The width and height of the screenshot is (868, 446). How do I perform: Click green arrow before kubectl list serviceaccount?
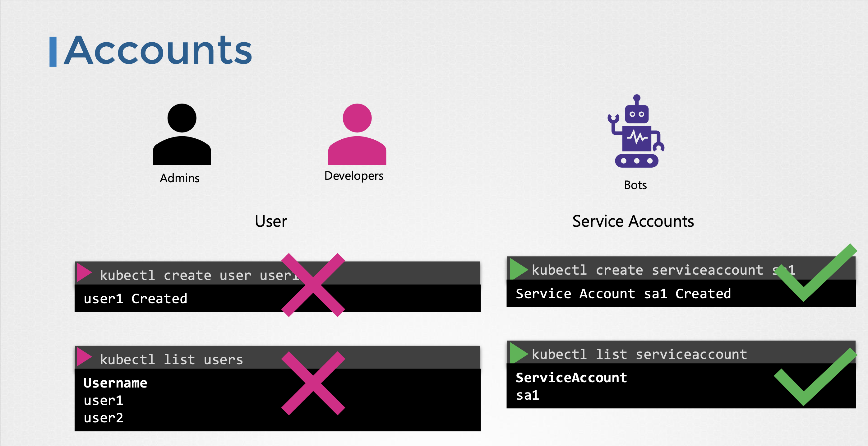(x=518, y=353)
